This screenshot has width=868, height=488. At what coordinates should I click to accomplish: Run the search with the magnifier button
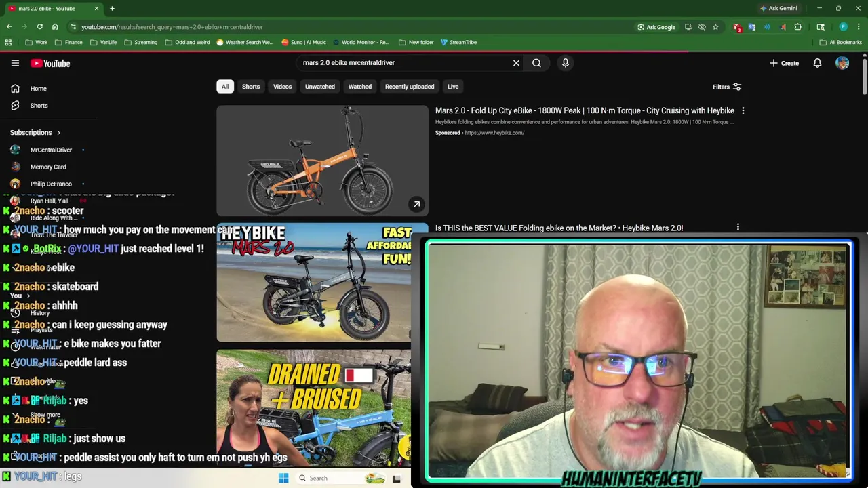point(536,63)
